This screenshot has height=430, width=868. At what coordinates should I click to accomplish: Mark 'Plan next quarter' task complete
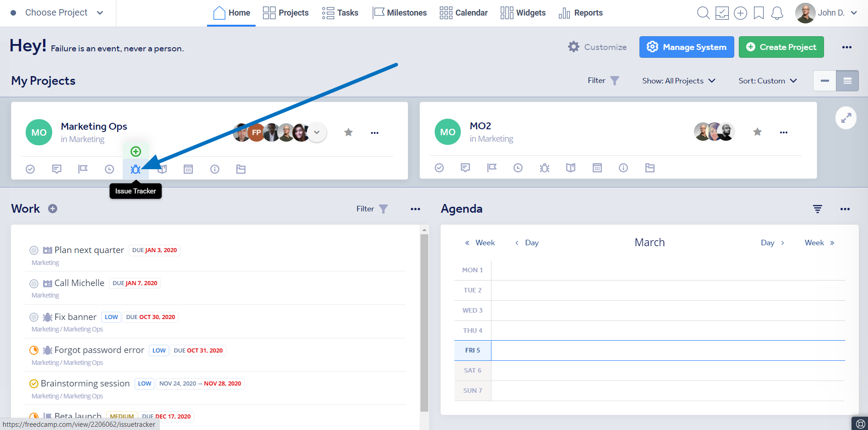(34, 250)
